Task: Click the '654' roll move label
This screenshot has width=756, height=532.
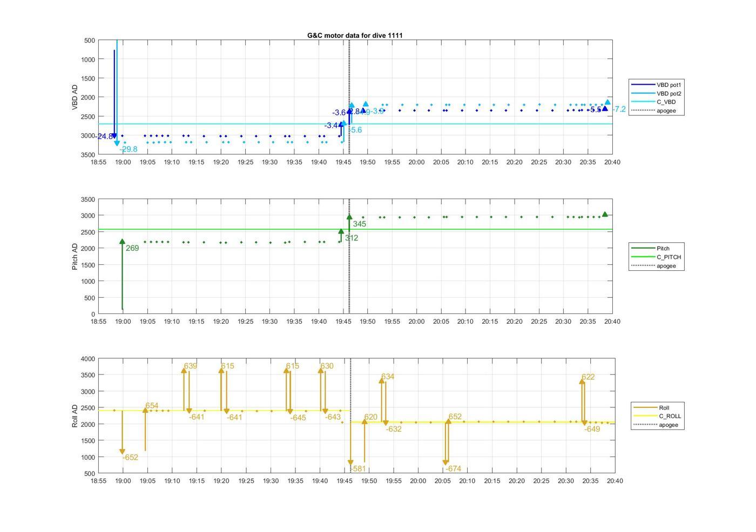Action: [152, 406]
